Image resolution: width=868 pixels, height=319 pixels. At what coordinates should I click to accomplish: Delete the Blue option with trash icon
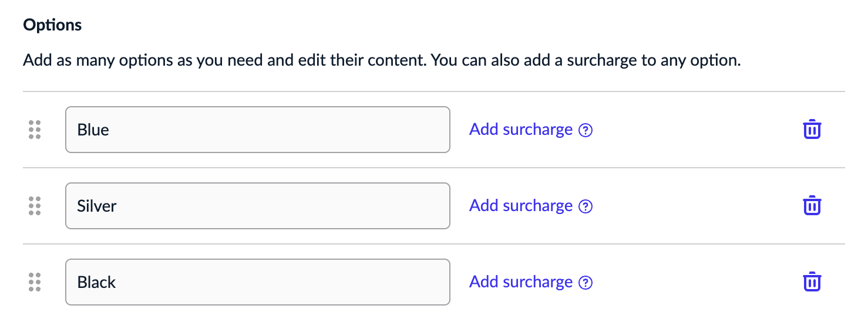[x=812, y=130]
